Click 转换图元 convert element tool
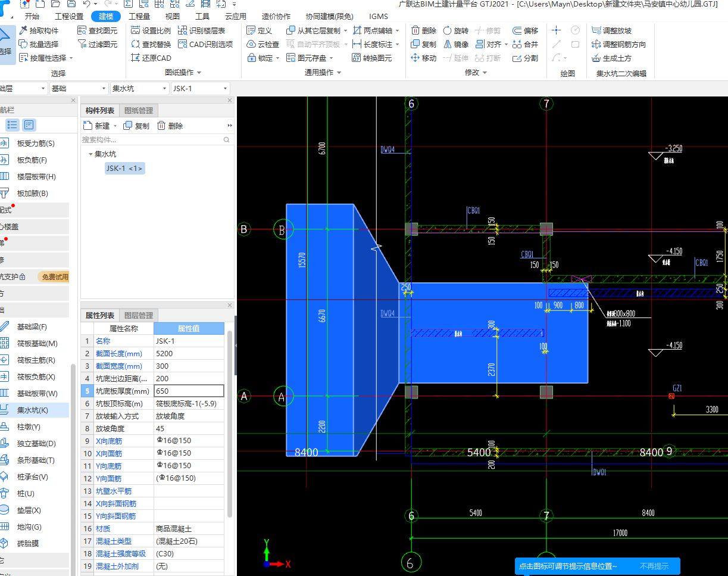The image size is (728, 576). 372,58
